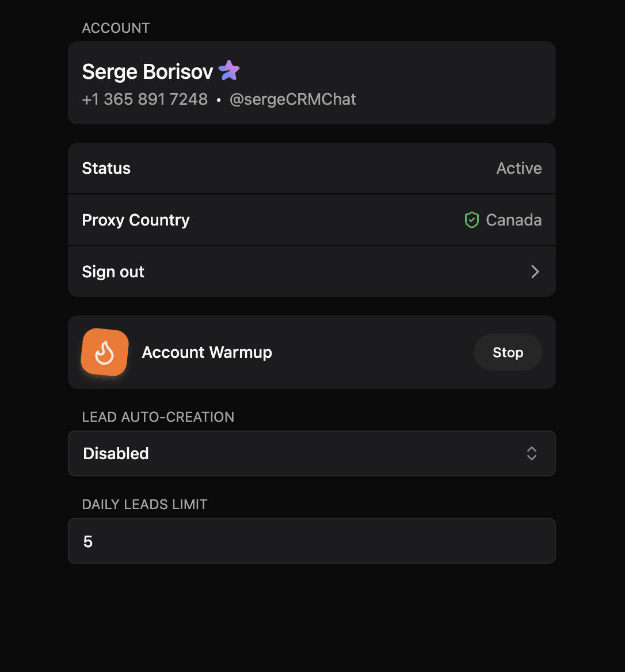
Task: Click the @sergeCRMChat username link
Action: (x=293, y=99)
